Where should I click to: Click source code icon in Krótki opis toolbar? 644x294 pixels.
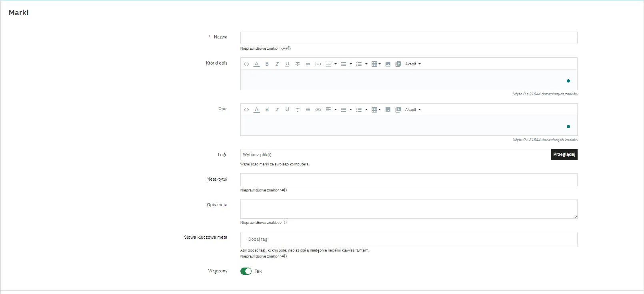(x=246, y=64)
